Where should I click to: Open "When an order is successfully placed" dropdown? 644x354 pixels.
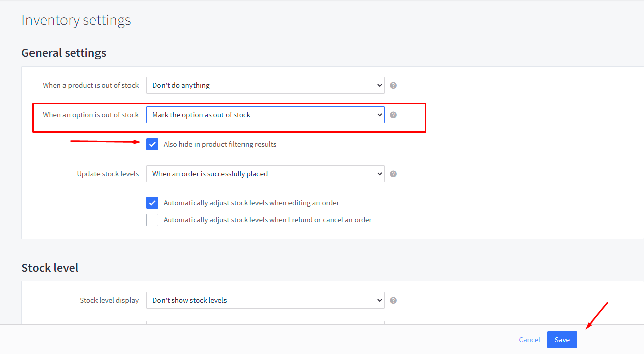(x=265, y=174)
